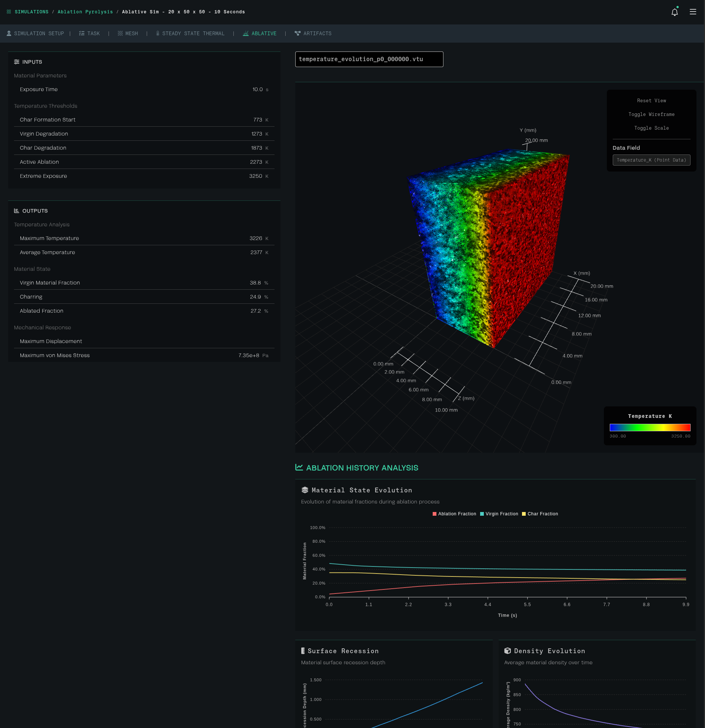Toggle Scale display in the viewer

[x=652, y=128]
